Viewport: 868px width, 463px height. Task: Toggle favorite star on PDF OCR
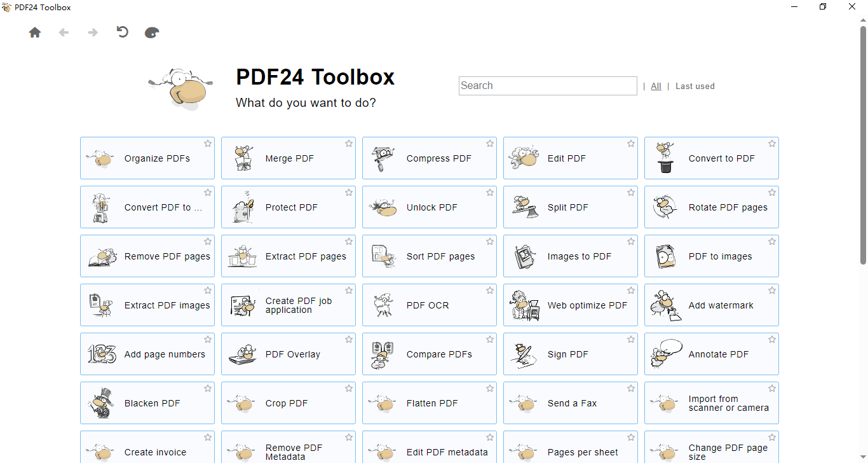(x=490, y=291)
